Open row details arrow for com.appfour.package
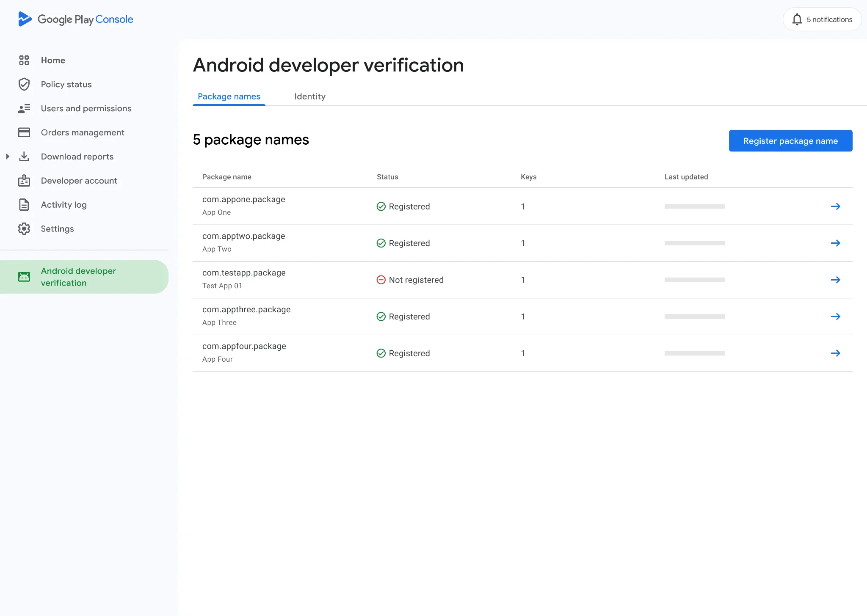This screenshot has width=867, height=616. tap(836, 353)
